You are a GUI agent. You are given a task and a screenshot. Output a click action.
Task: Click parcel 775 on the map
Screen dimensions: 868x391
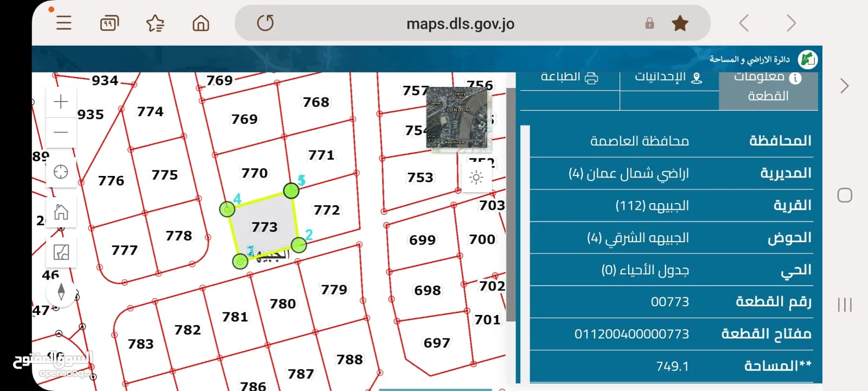pos(164,175)
